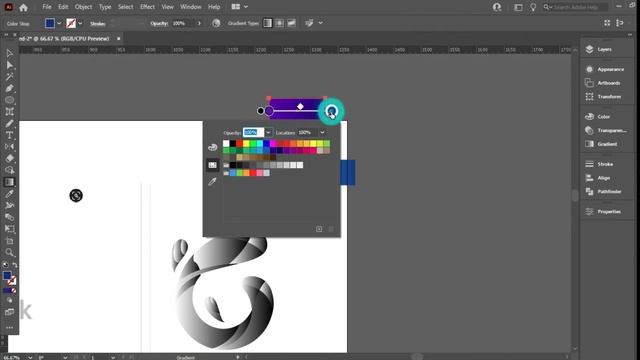This screenshot has height=360, width=640.
Task: Select the Artboard tool
Action: pos(9,112)
